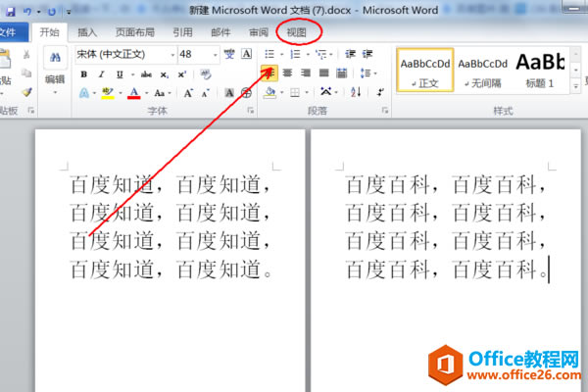Click the Shading paint bucket icon

[269, 92]
